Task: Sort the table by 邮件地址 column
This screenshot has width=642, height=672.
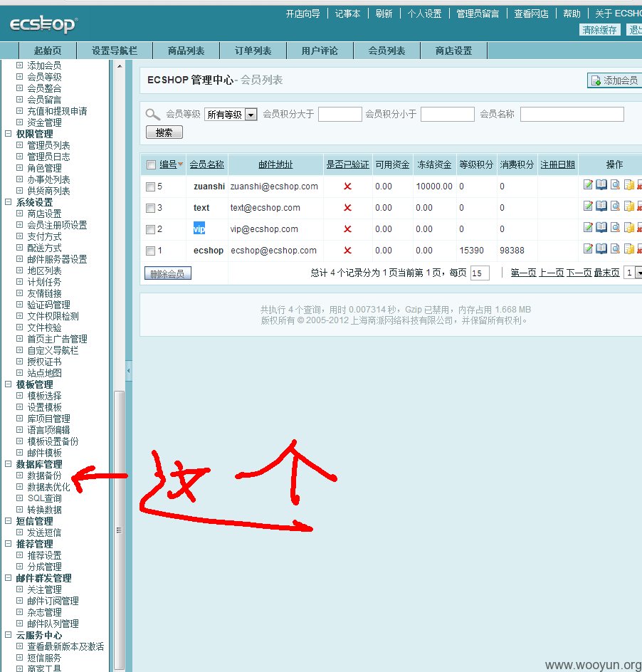Action: 275,164
